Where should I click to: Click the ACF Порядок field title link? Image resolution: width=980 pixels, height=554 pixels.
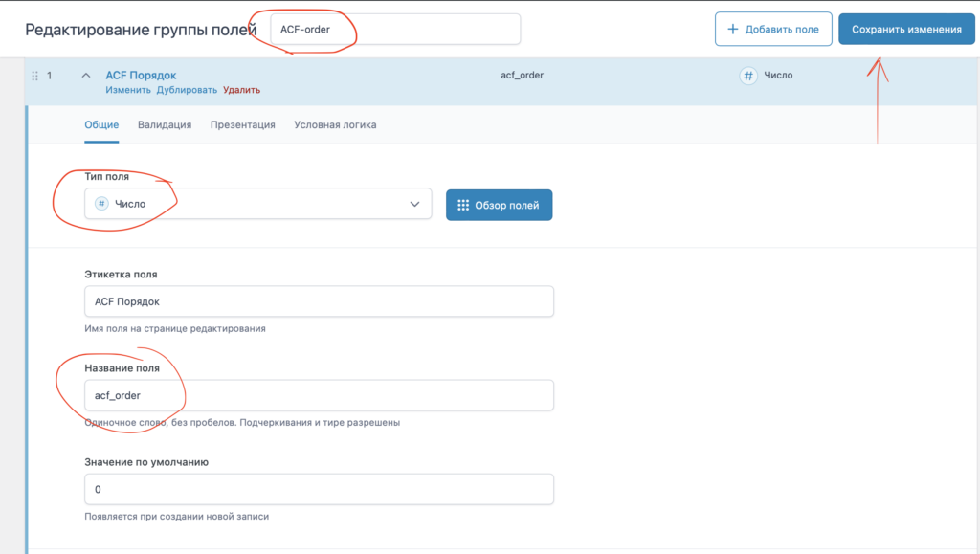(141, 75)
